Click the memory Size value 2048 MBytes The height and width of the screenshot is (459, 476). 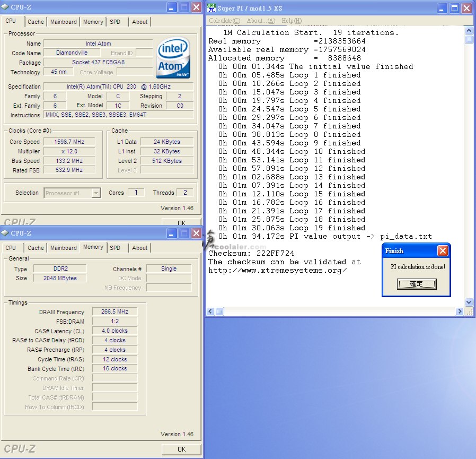point(60,278)
